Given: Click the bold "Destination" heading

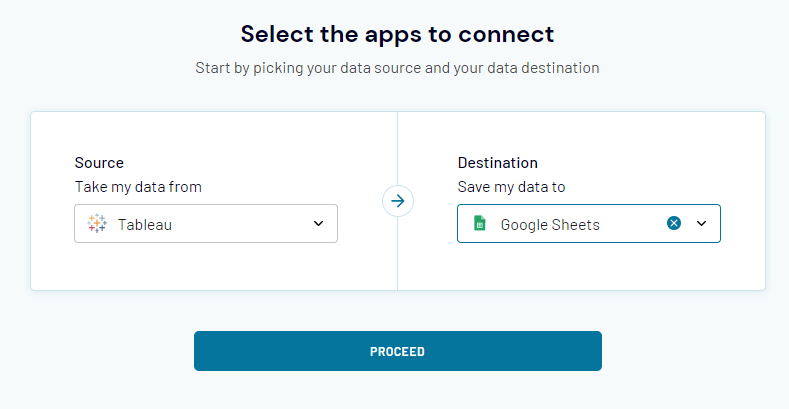Looking at the screenshot, I should point(498,163).
